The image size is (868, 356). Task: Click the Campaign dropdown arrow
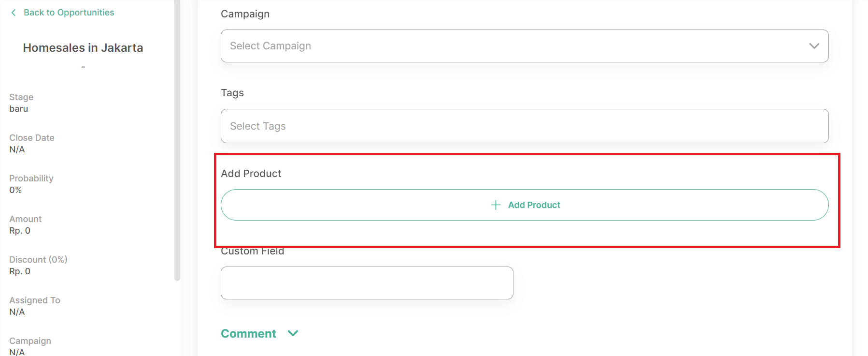tap(814, 46)
